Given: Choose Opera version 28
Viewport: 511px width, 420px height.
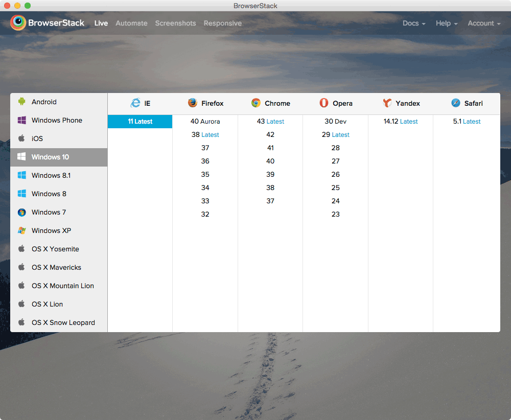Looking at the screenshot, I should coord(335,148).
